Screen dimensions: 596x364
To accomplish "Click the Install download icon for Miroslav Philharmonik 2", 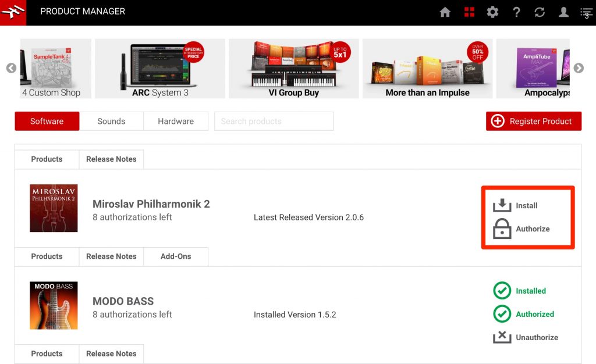I will pos(501,205).
